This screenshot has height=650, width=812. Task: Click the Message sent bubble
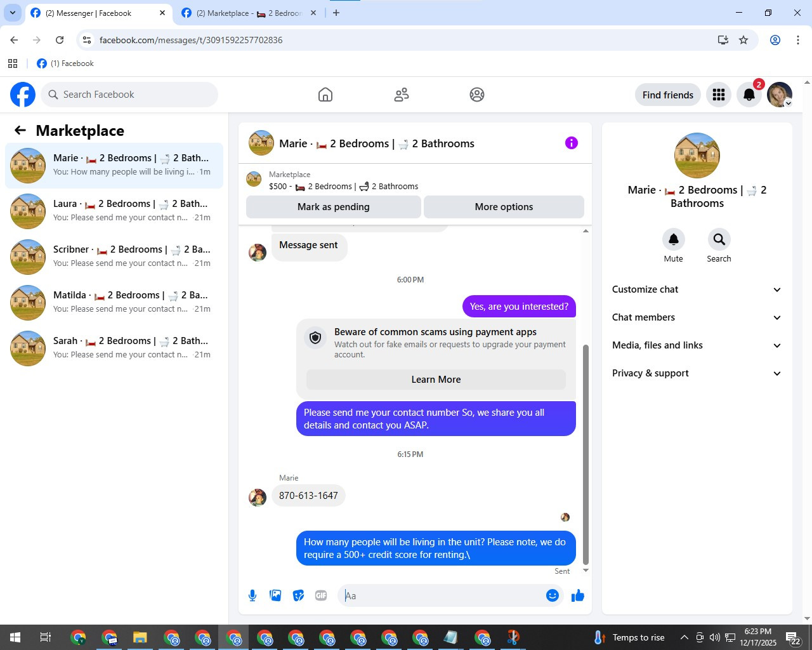[309, 246]
